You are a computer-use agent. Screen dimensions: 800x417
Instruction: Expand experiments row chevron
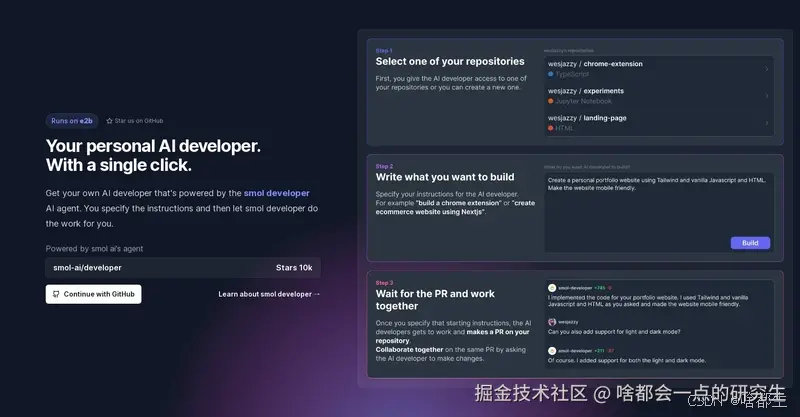(x=766, y=96)
